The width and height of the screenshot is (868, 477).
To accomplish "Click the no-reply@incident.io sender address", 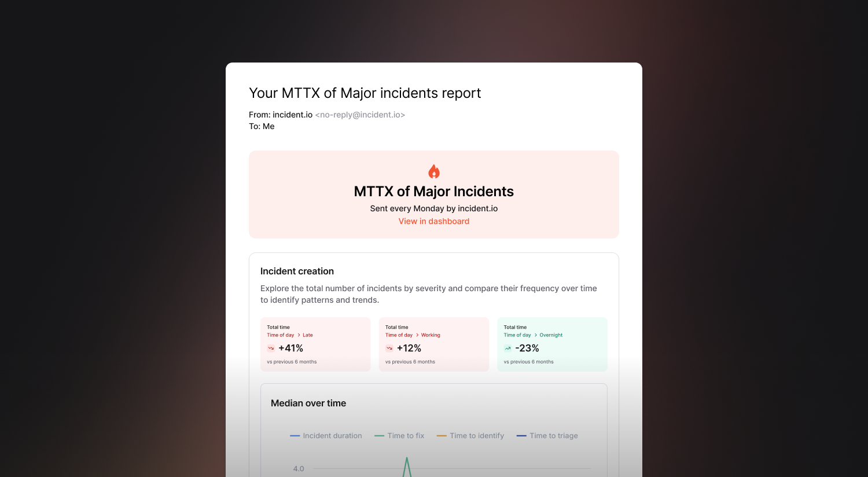I will [360, 115].
